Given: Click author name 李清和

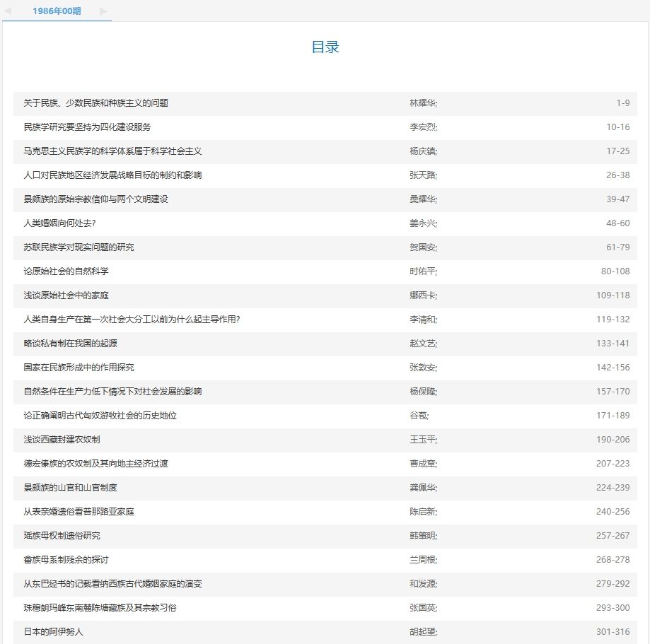Looking at the screenshot, I should pyautogui.click(x=422, y=319).
